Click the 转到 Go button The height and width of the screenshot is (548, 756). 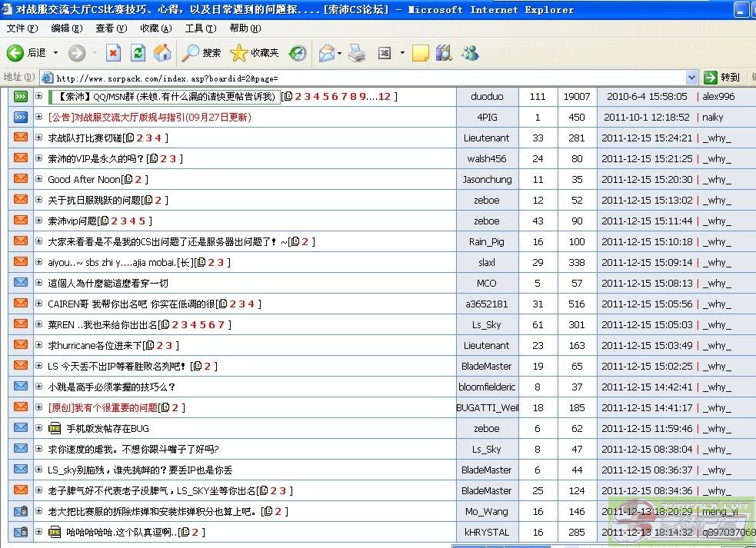(721, 78)
